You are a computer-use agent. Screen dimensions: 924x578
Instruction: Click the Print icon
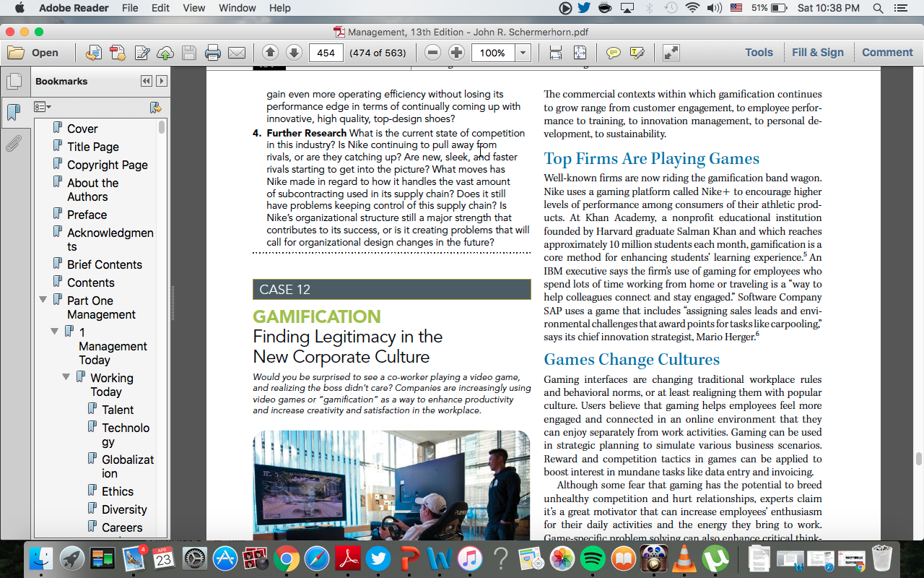pyautogui.click(x=212, y=53)
